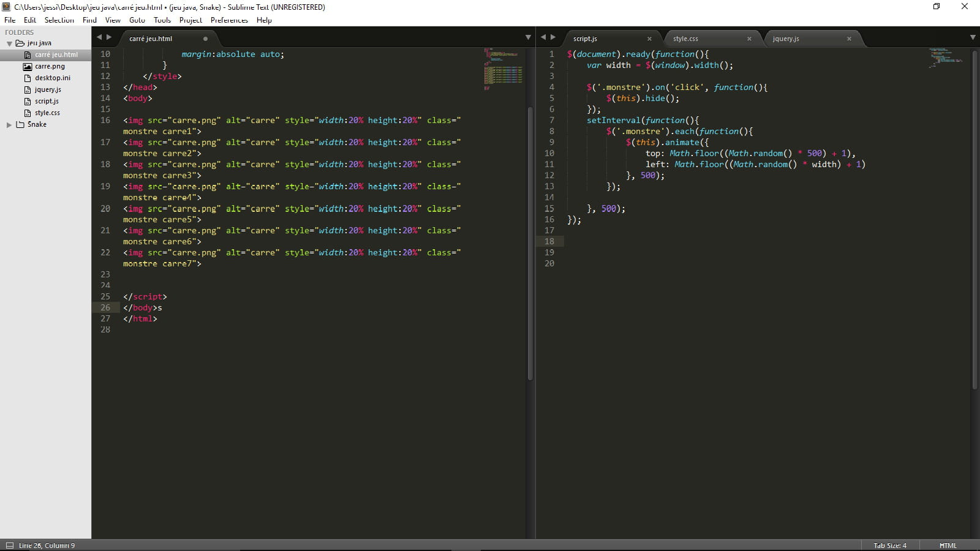This screenshot has width=980, height=551.
Task: Open the Project menu
Action: click(190, 20)
